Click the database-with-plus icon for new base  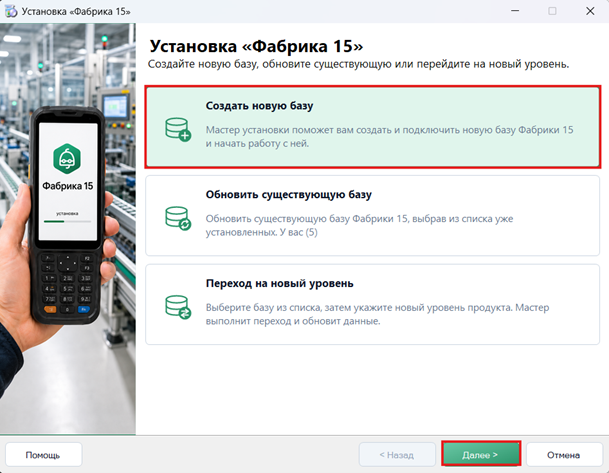click(x=178, y=129)
